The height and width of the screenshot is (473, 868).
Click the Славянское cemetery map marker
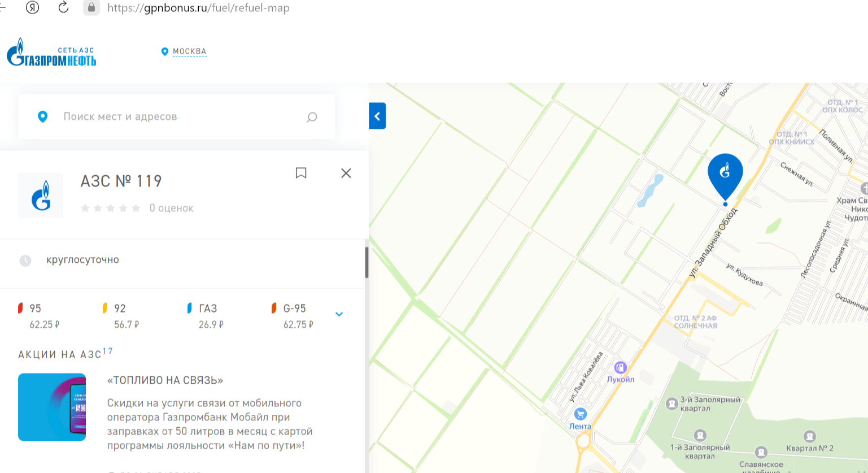[761, 452]
